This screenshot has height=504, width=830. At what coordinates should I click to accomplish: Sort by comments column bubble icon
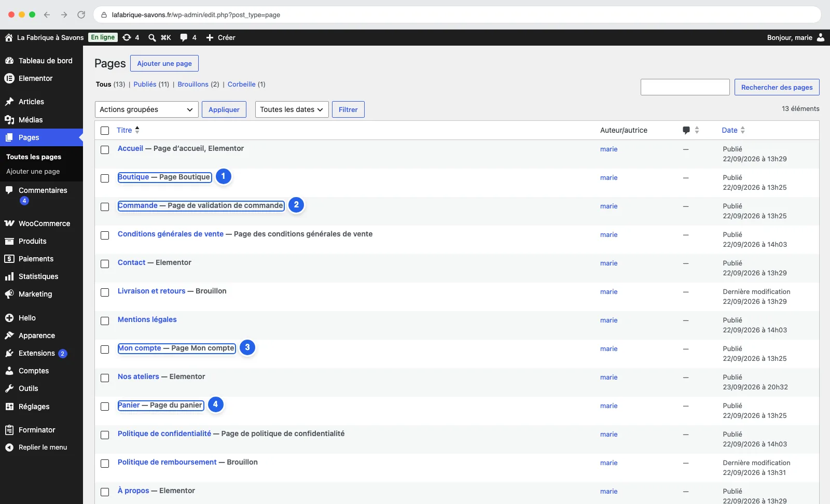[x=686, y=130]
